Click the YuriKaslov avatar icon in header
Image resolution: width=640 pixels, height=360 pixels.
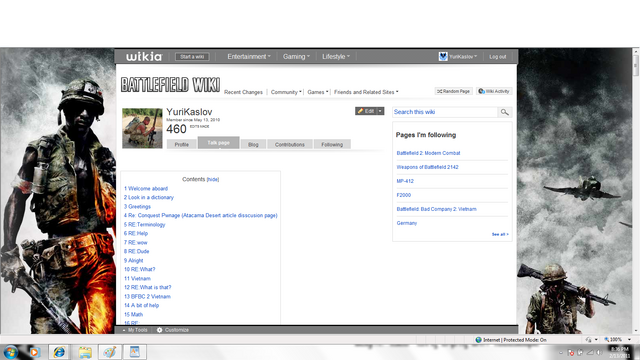(443, 56)
